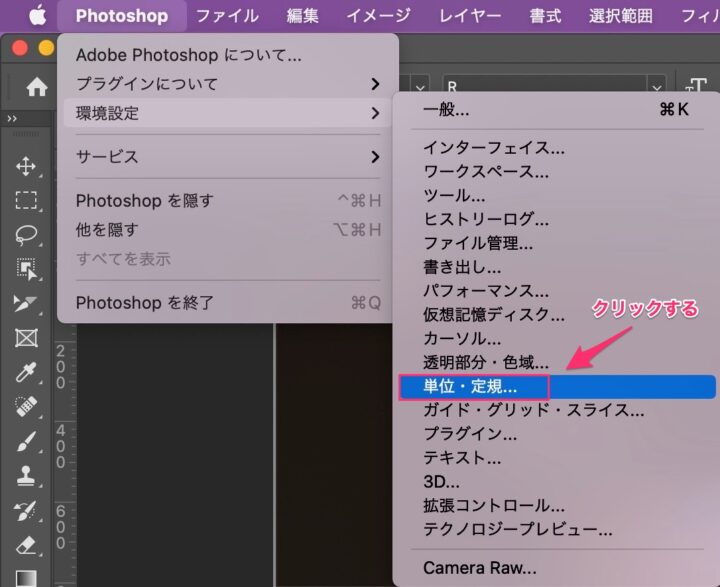This screenshot has width=720, height=587.
Task: Open the イメージ menu
Action: pyautogui.click(x=379, y=16)
